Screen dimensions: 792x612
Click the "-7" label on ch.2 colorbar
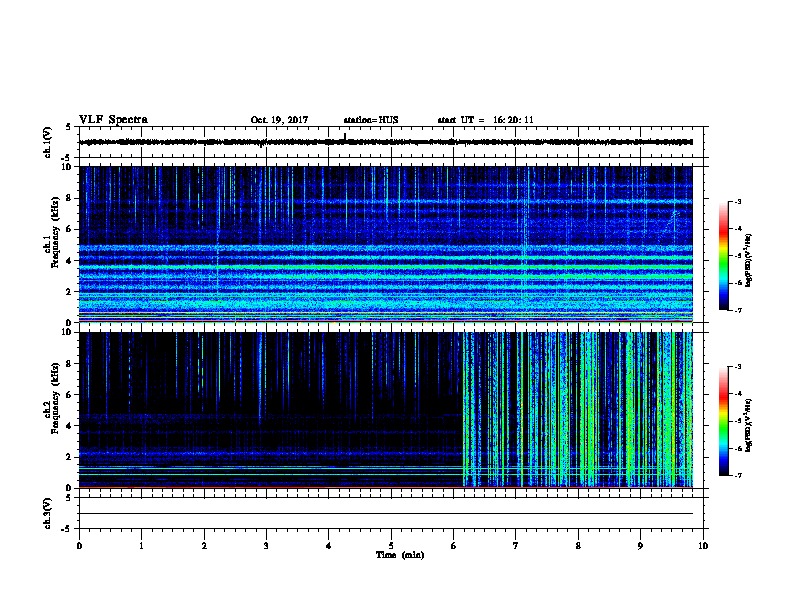(737, 475)
